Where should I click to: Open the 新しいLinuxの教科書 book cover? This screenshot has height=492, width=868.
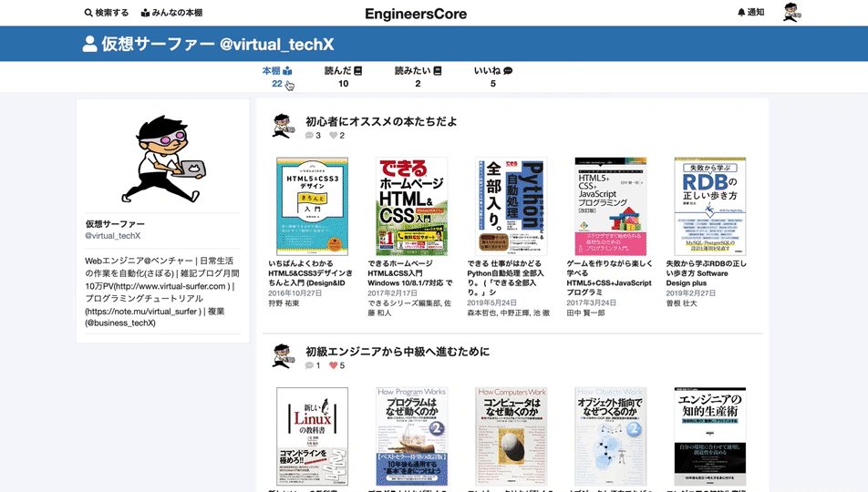[x=312, y=436]
